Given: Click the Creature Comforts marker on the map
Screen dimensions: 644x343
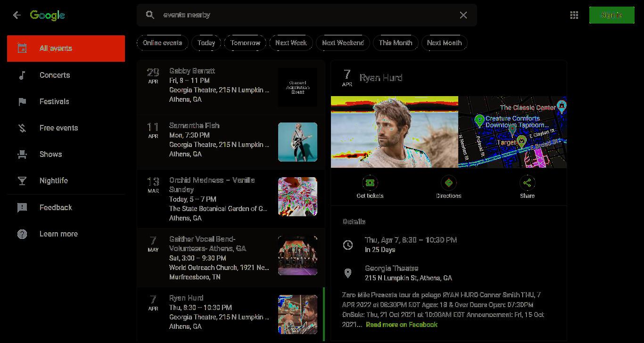Looking at the screenshot, I should click(x=479, y=121).
